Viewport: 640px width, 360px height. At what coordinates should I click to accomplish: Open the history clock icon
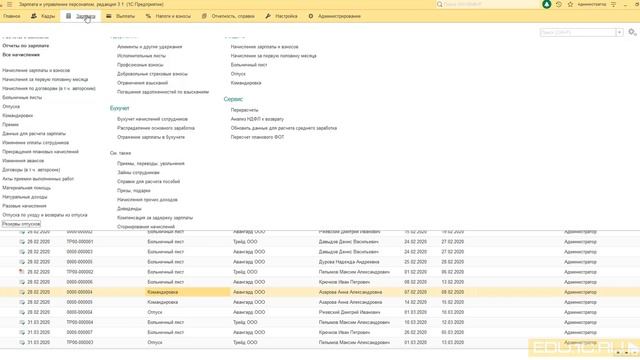[x=559, y=4]
